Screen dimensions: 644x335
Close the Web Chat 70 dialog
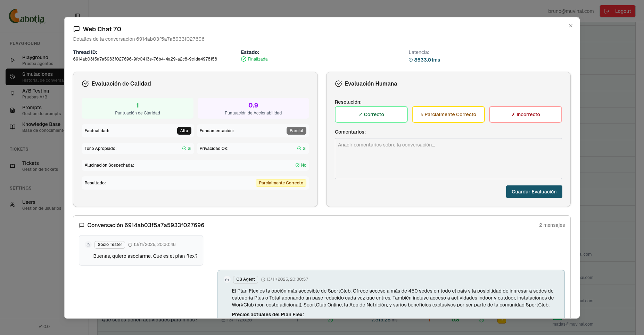point(571,26)
